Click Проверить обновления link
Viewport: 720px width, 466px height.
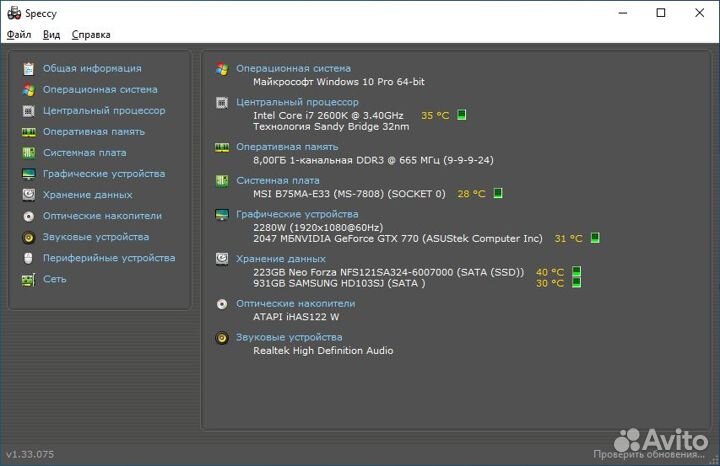[649, 455]
